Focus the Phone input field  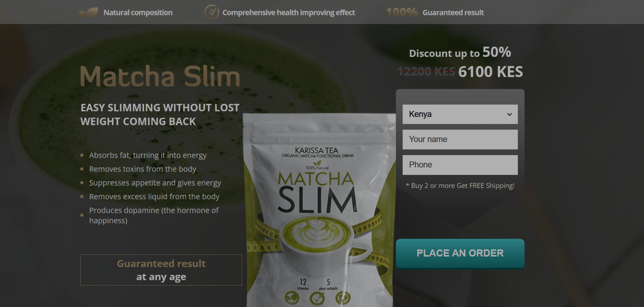point(460,165)
